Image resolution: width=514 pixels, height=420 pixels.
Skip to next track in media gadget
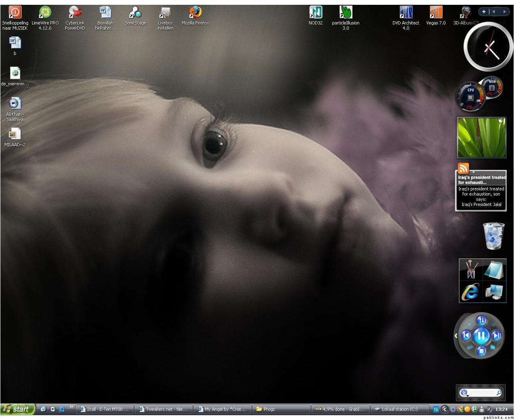pyautogui.click(x=496, y=335)
